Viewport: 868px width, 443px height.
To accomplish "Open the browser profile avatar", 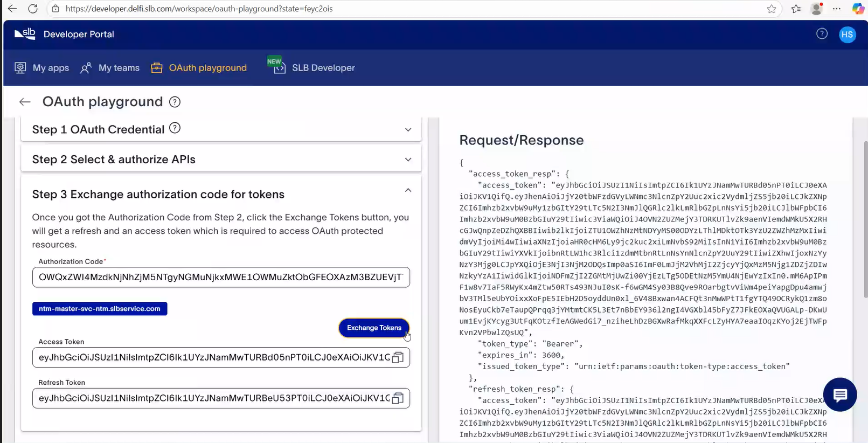I will (817, 9).
